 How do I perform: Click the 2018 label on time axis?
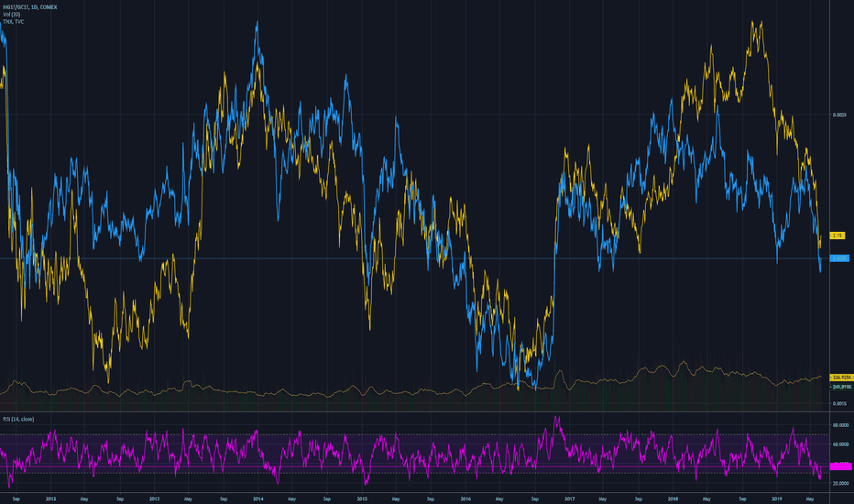pos(673,499)
